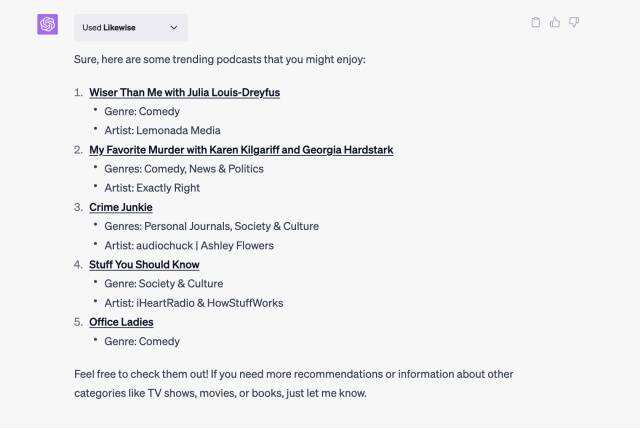
Task: Click Artist: iHeartRadio & HowStuffWorks text
Action: point(203,303)
